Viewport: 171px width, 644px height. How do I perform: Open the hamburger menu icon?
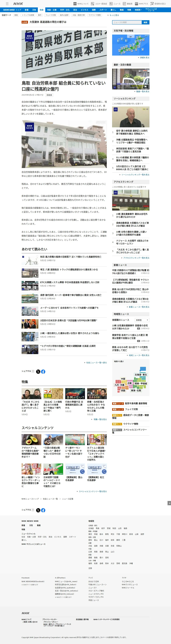[x=7, y=4]
